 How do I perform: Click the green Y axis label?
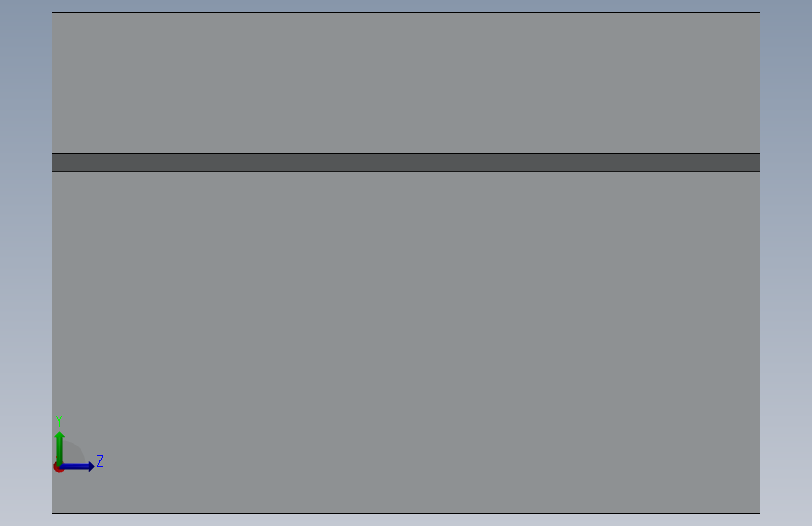tap(59, 420)
